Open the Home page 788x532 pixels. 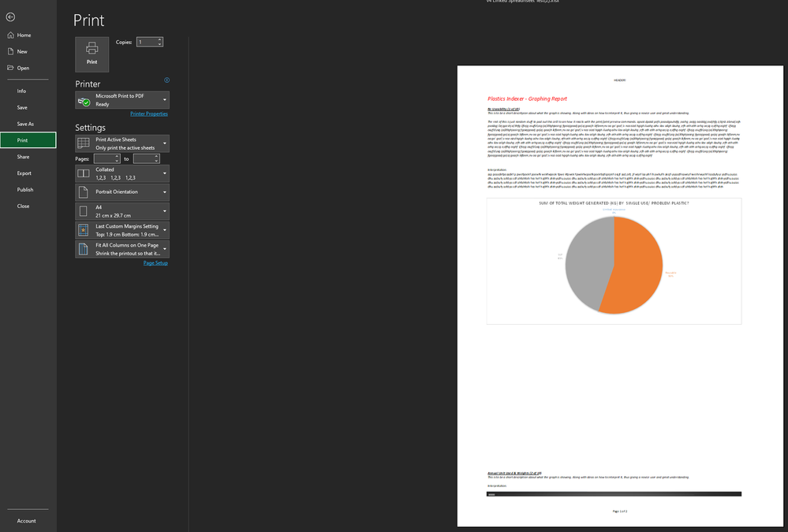pos(24,35)
